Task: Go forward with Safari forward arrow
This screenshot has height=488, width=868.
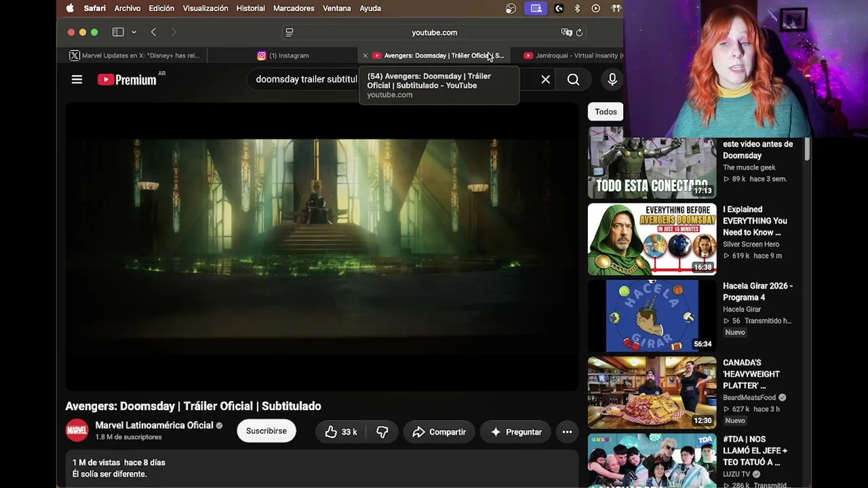Action: (174, 33)
